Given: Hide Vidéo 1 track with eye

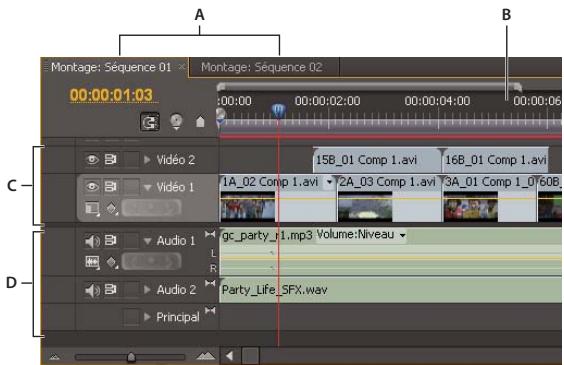Looking at the screenshot, I should 92,186.
